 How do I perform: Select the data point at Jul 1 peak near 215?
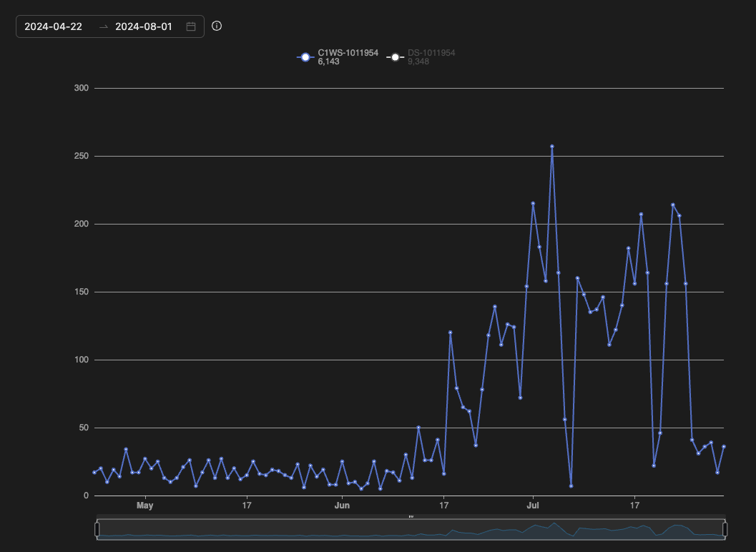pos(533,203)
